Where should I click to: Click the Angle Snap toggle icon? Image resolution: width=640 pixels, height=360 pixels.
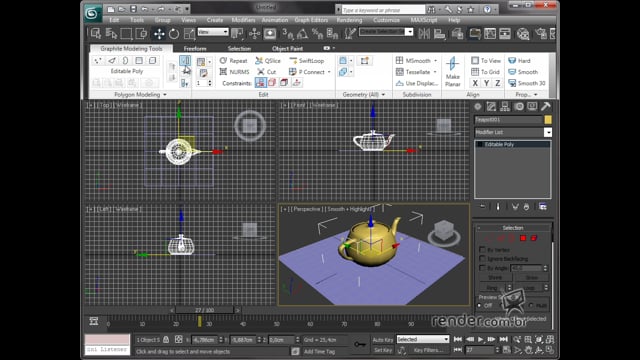302,33
